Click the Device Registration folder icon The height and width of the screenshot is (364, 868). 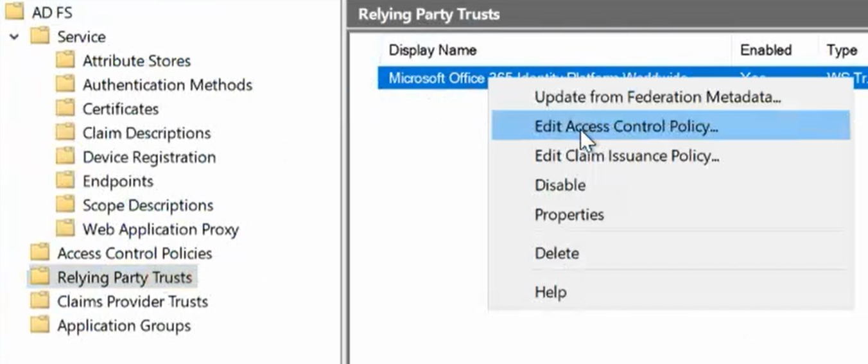click(x=65, y=157)
